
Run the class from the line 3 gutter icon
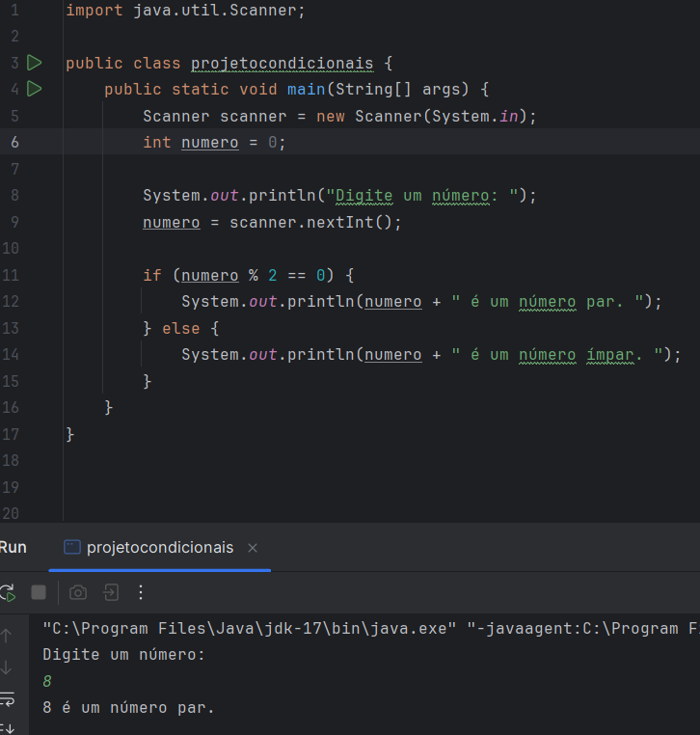tap(34, 63)
